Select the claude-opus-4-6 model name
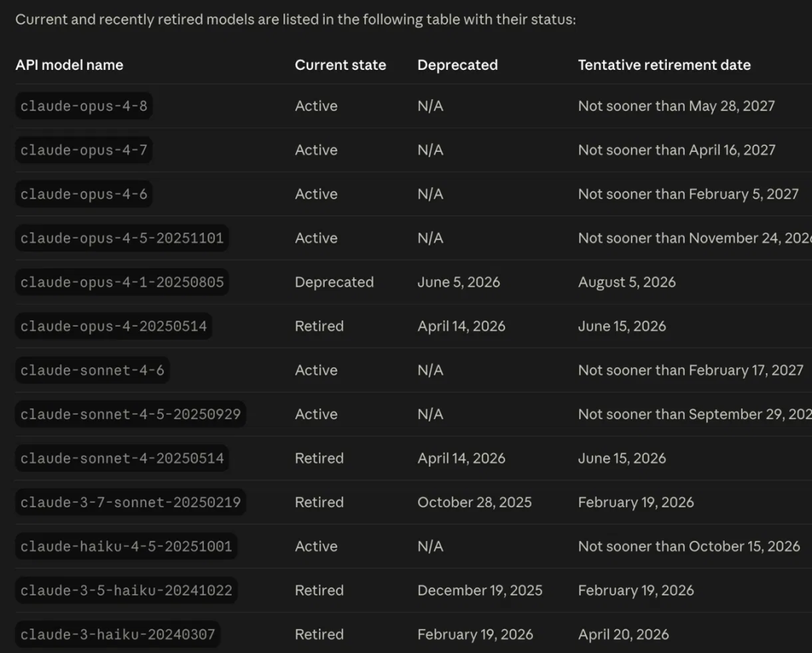 coord(84,194)
